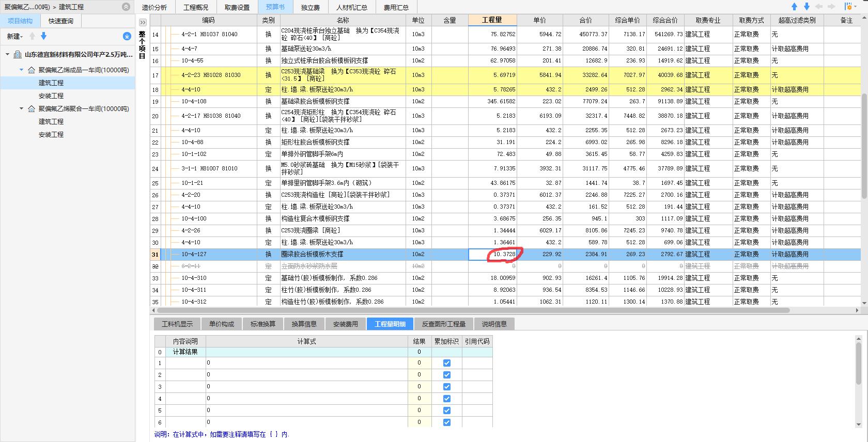Open the 人材机汇总 tab
This screenshot has height=442, width=868.
coord(352,7)
